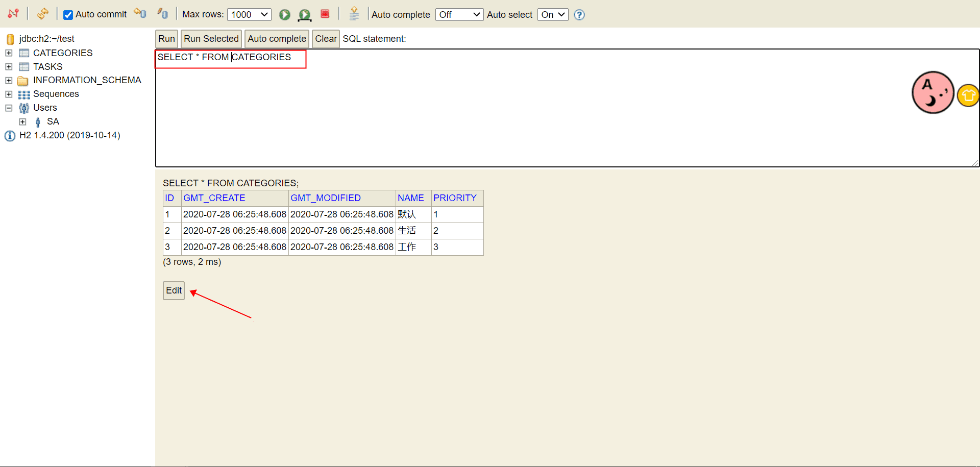Screen dimensions: 980x467
Task: Click the Run Selected button
Action: (x=211, y=39)
